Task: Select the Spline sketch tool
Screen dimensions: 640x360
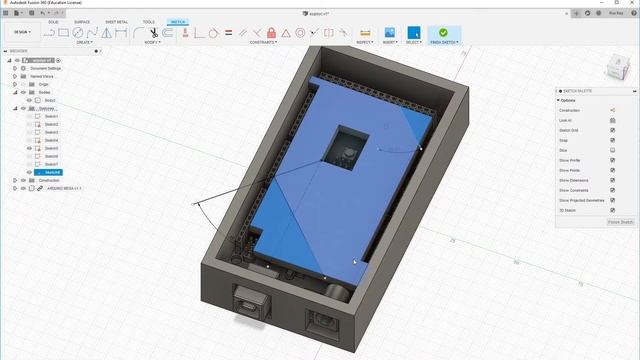Action: pos(92,33)
